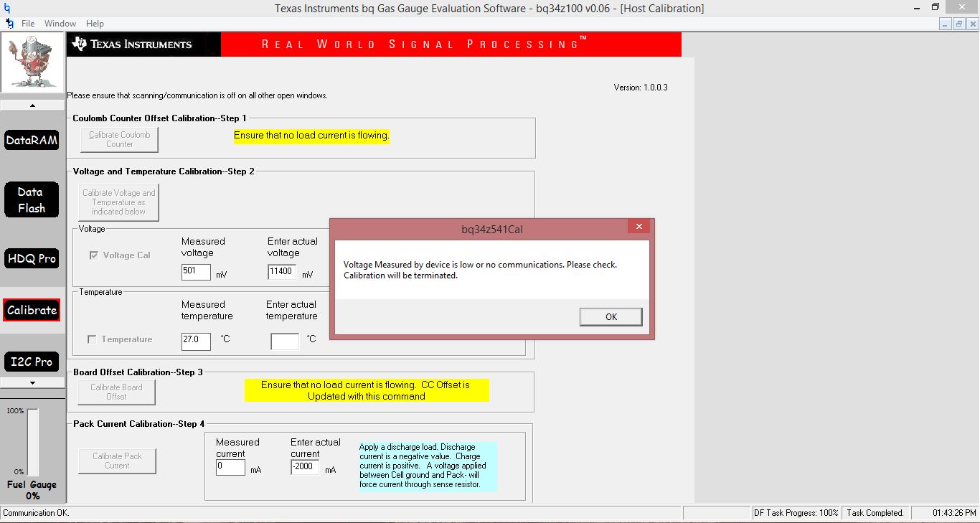The image size is (980, 523).
Task: Close the bq34z541Cal error dialog
Action: (x=639, y=227)
